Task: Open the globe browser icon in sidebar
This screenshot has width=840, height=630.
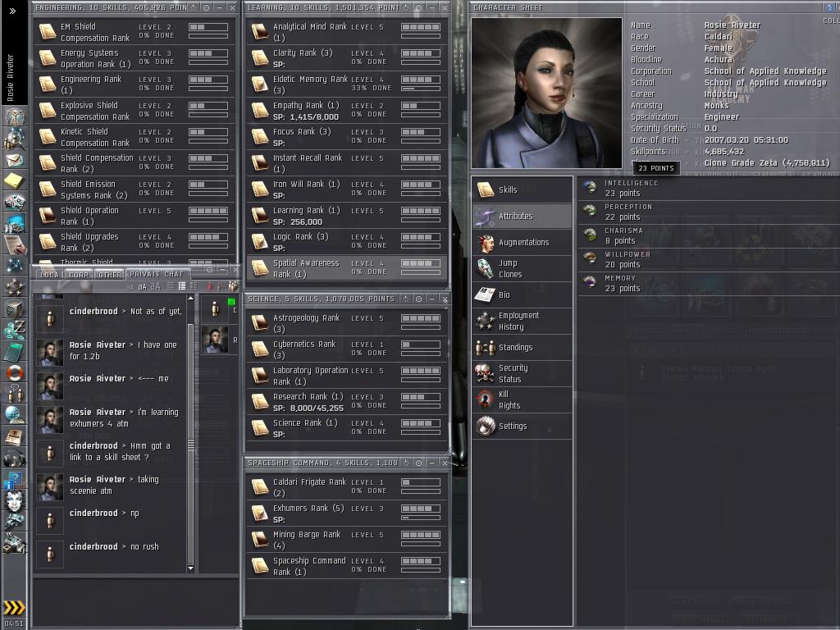Action: [15, 414]
